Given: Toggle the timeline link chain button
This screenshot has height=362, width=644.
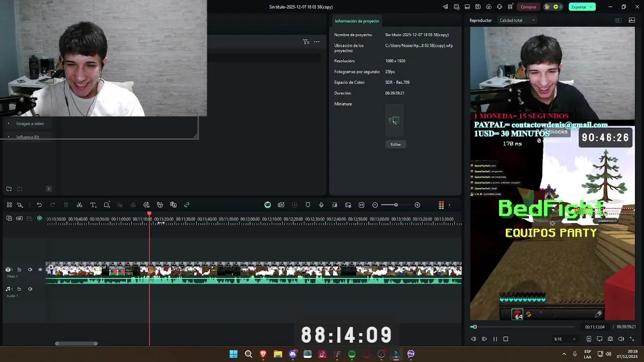Looking at the screenshot, I should [19, 218].
